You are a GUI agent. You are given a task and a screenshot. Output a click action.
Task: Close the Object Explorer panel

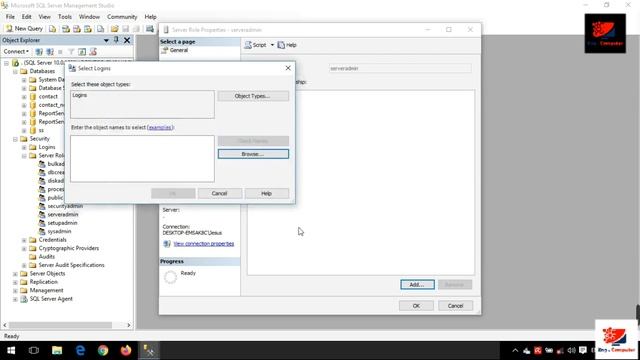click(127, 40)
